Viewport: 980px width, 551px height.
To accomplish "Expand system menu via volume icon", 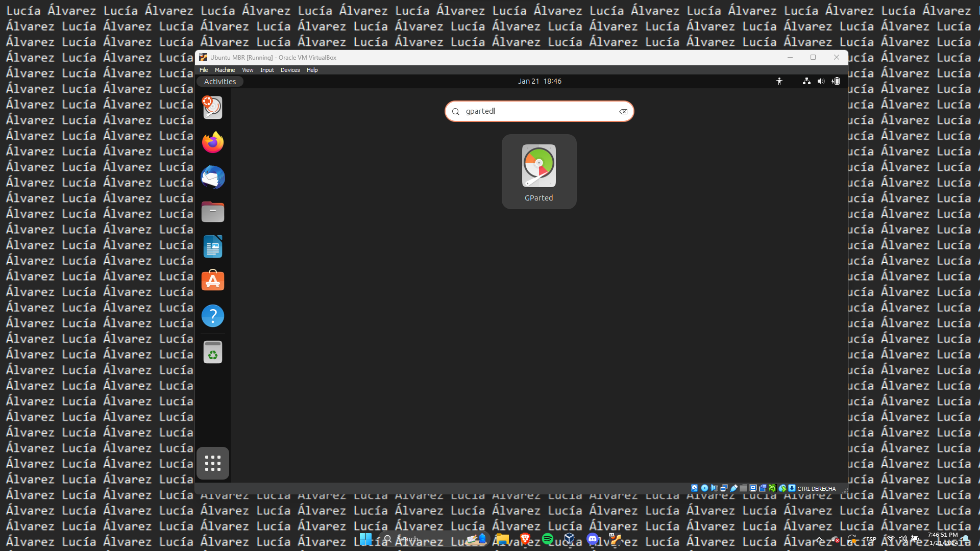I will [821, 81].
